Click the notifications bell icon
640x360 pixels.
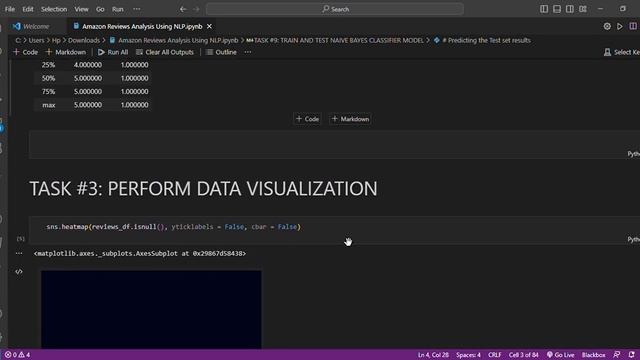pyautogui.click(x=632, y=355)
